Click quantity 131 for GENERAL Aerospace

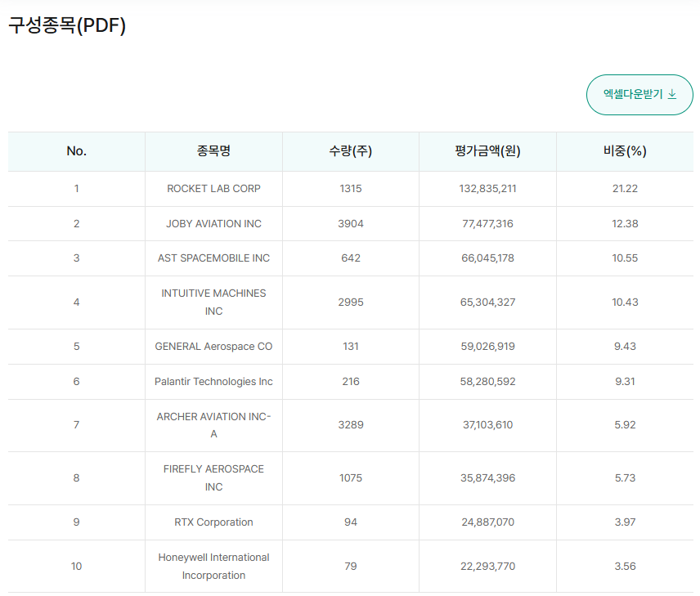(351, 347)
